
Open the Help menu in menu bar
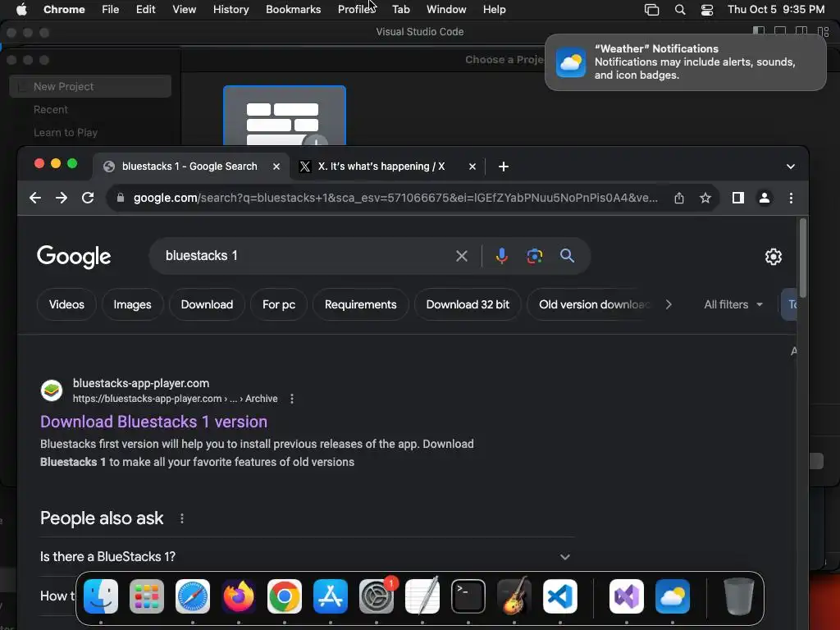pyautogui.click(x=494, y=9)
